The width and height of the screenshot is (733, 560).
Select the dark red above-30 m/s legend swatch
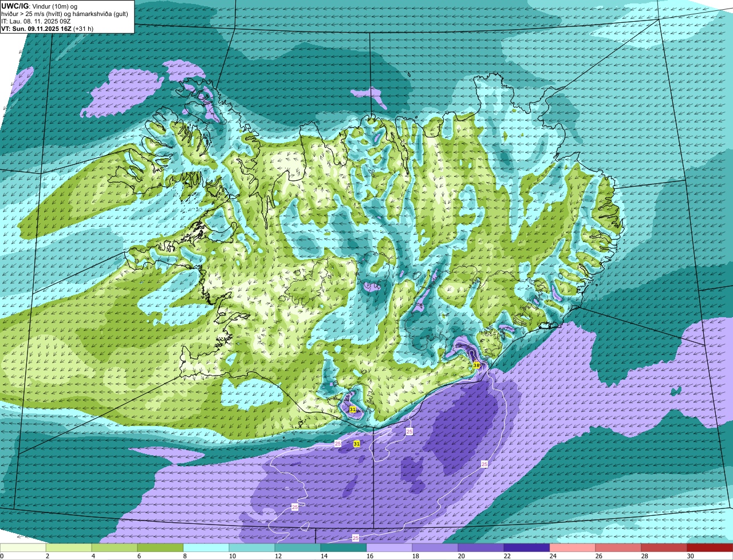click(x=710, y=548)
